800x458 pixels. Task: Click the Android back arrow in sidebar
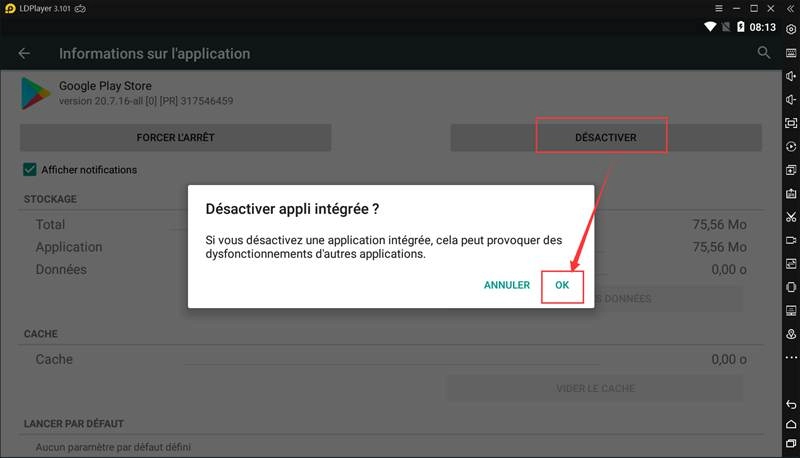click(790, 403)
